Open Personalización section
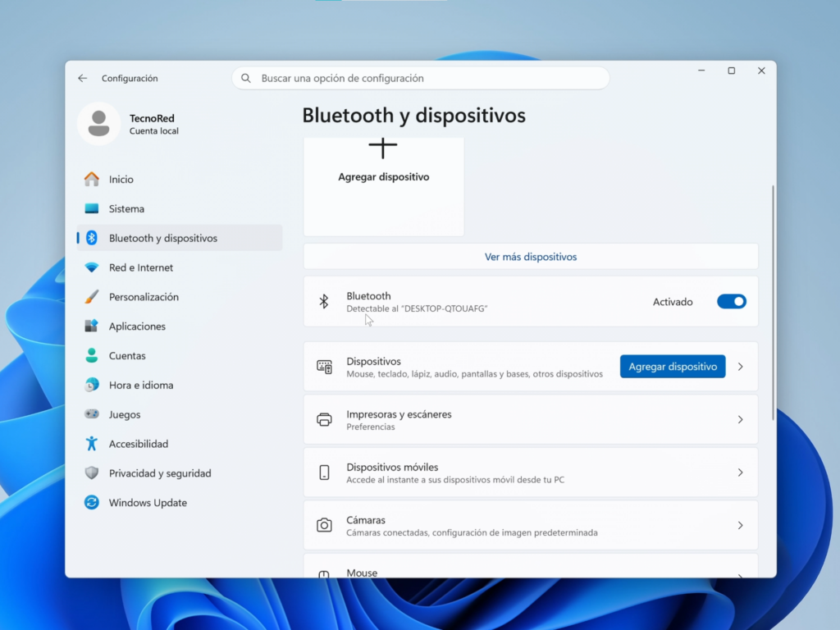The height and width of the screenshot is (630, 840). (180, 297)
